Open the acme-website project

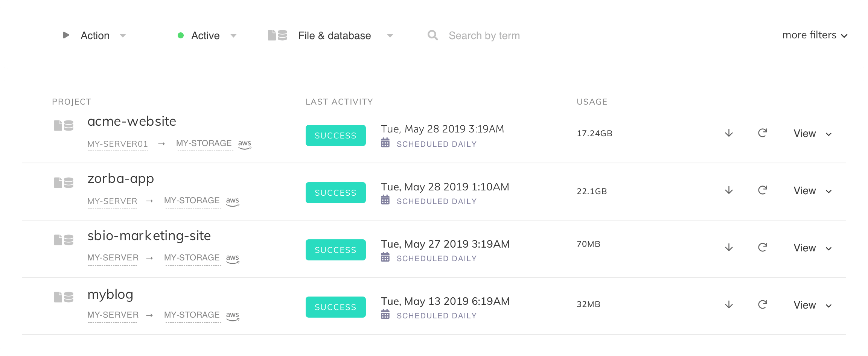click(132, 121)
